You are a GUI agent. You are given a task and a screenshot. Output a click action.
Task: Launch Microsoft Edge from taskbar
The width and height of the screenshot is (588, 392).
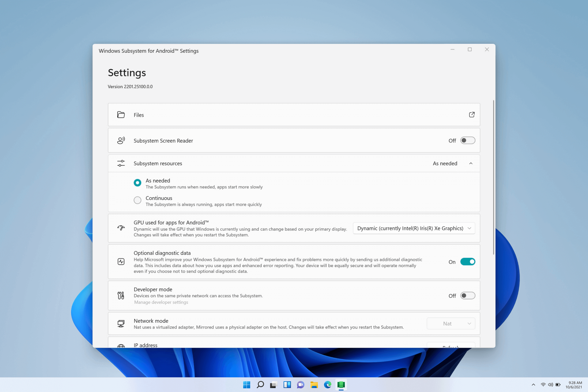pos(328,385)
